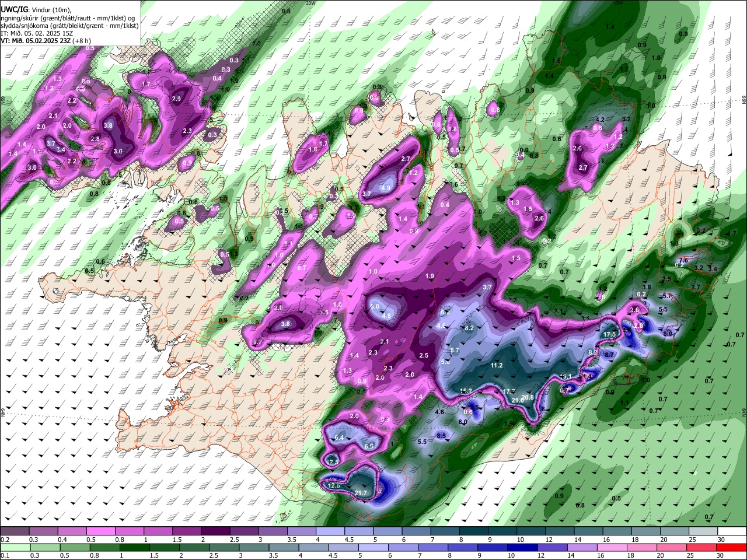Screen dimensions: 747x560
Task: Click the 'rigning/skúrir' legend description line
Action: (x=68, y=18)
